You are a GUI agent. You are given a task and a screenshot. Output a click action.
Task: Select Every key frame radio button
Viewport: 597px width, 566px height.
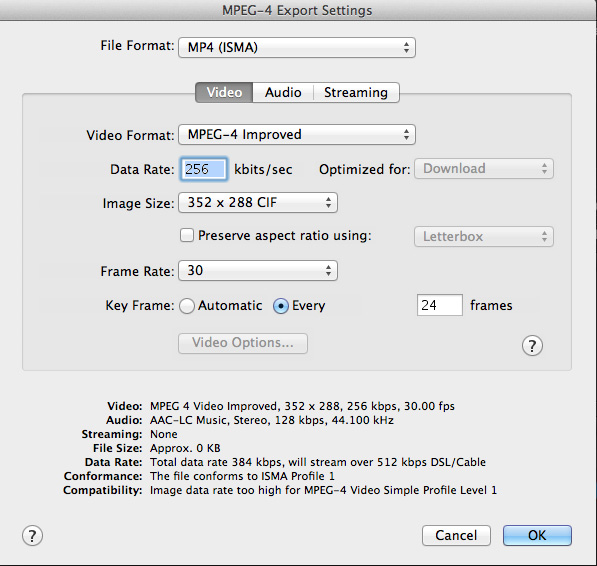pyautogui.click(x=281, y=306)
